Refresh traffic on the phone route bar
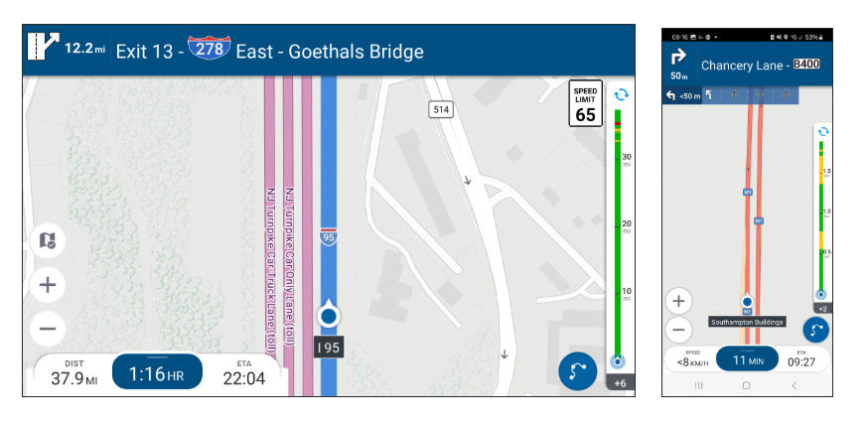Viewport: 868px width, 426px height. (822, 131)
